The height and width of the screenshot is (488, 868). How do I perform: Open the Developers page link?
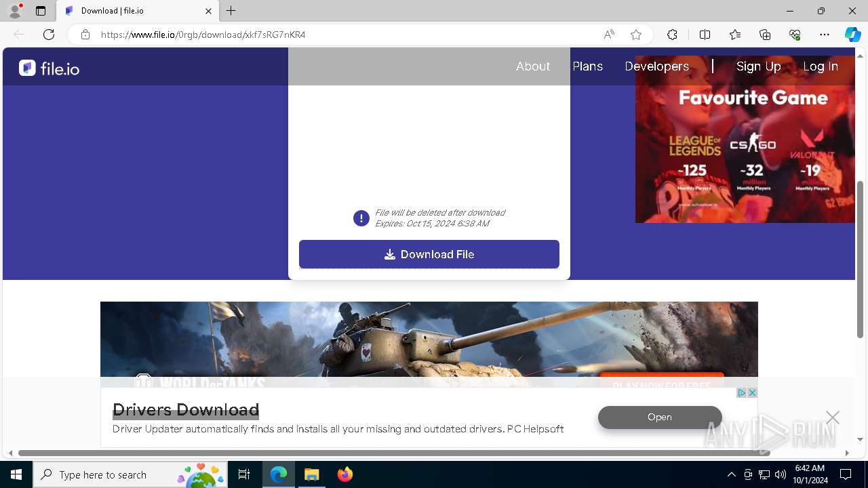tap(657, 66)
